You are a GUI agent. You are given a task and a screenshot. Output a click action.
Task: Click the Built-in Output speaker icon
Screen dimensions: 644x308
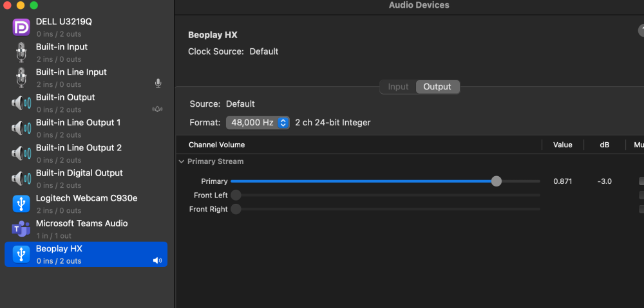click(21, 103)
